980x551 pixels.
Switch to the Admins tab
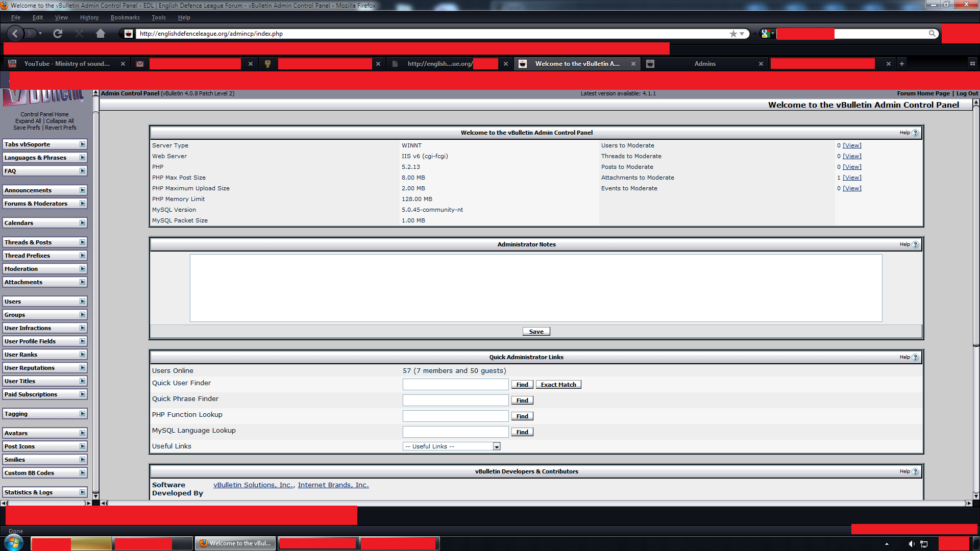(x=704, y=64)
